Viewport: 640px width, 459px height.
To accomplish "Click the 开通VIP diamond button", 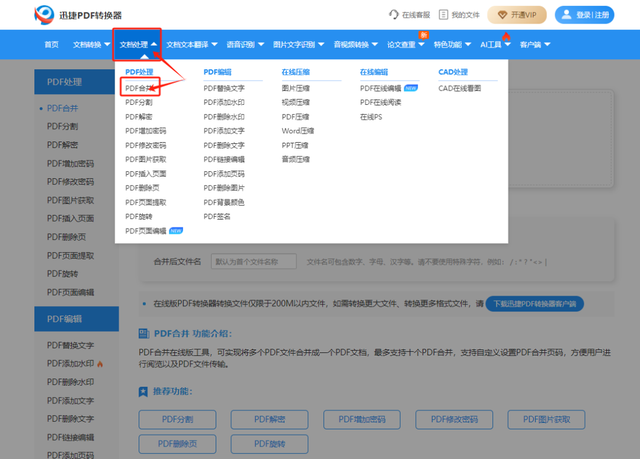I will click(517, 15).
